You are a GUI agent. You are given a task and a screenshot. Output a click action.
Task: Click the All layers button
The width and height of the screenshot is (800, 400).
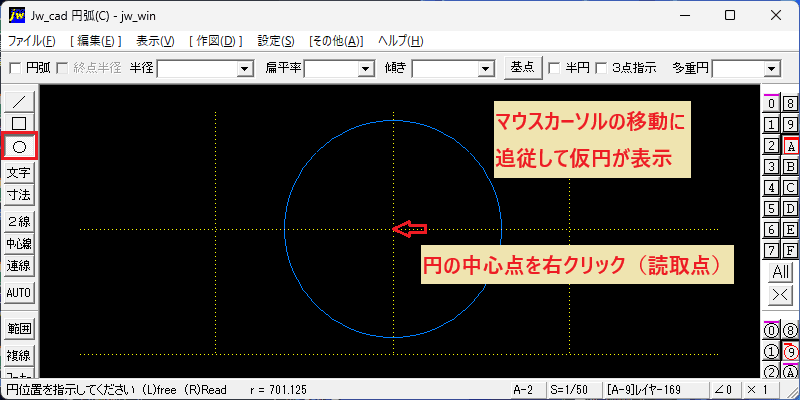pyautogui.click(x=781, y=271)
